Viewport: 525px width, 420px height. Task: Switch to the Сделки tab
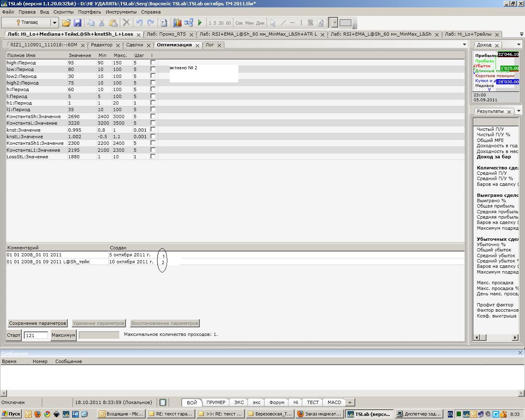coord(135,45)
